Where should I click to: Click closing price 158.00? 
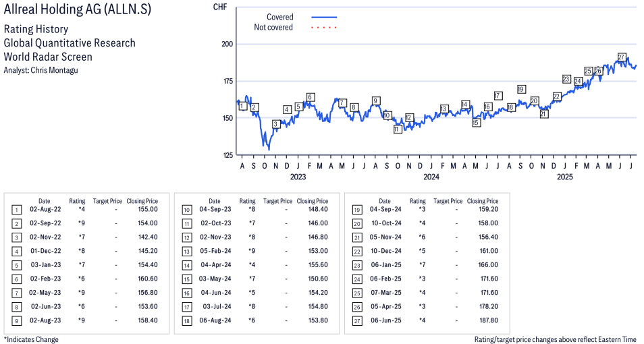point(488,223)
